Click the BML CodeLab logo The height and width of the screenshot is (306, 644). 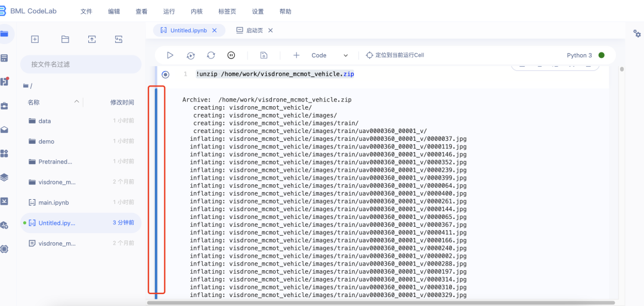(28, 11)
